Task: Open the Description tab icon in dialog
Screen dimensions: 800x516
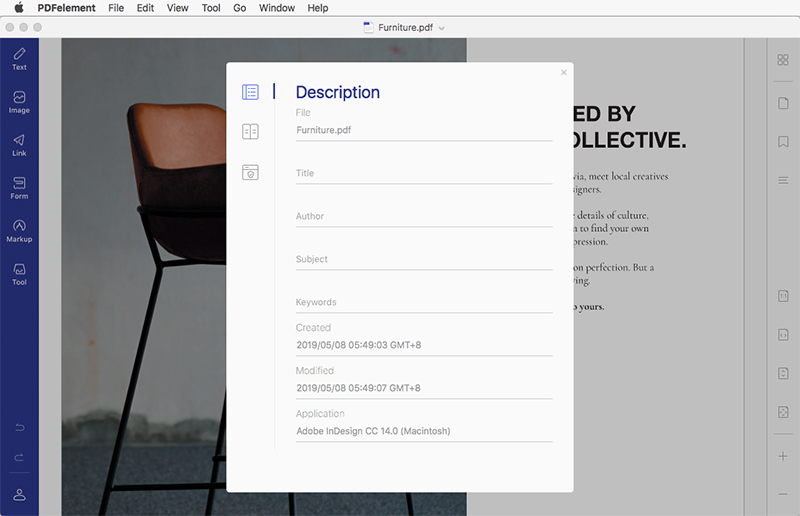Action: coord(250,92)
